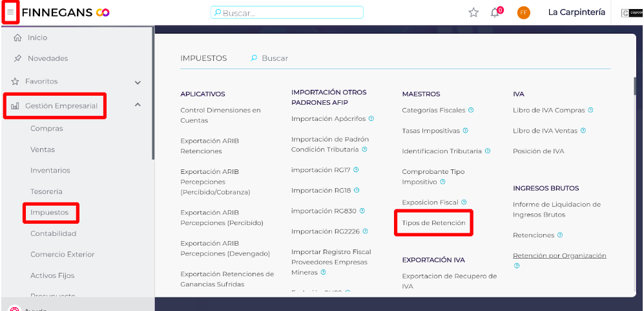Image resolution: width=644 pixels, height=311 pixels.
Task: Open Inventarios in the sidebar
Action: point(50,170)
